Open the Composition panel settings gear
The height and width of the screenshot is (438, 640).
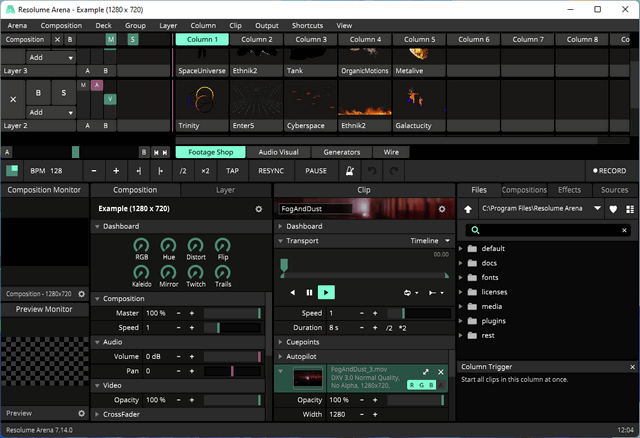tap(258, 209)
